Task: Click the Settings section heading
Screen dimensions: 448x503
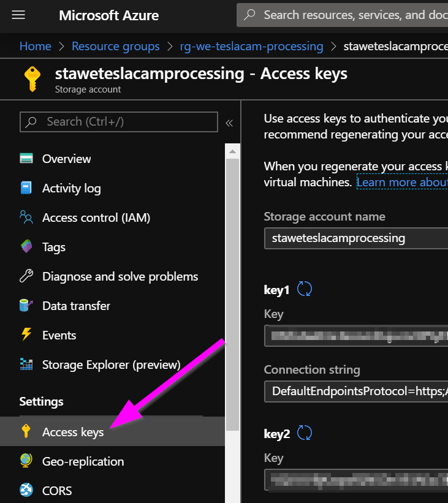Action: tap(42, 402)
